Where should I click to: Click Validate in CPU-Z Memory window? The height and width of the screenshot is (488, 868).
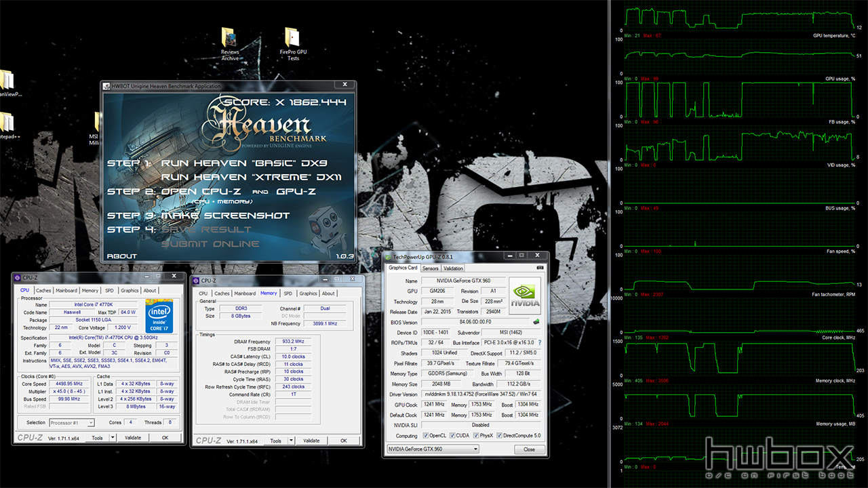[311, 441]
